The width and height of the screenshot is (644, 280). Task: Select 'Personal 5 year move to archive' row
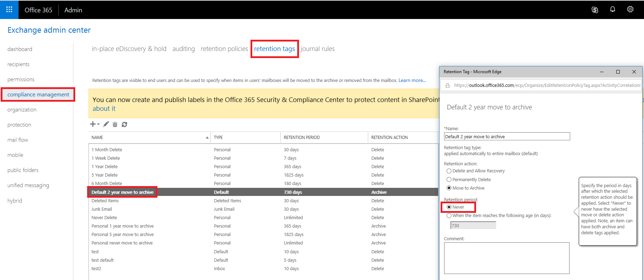point(264,235)
